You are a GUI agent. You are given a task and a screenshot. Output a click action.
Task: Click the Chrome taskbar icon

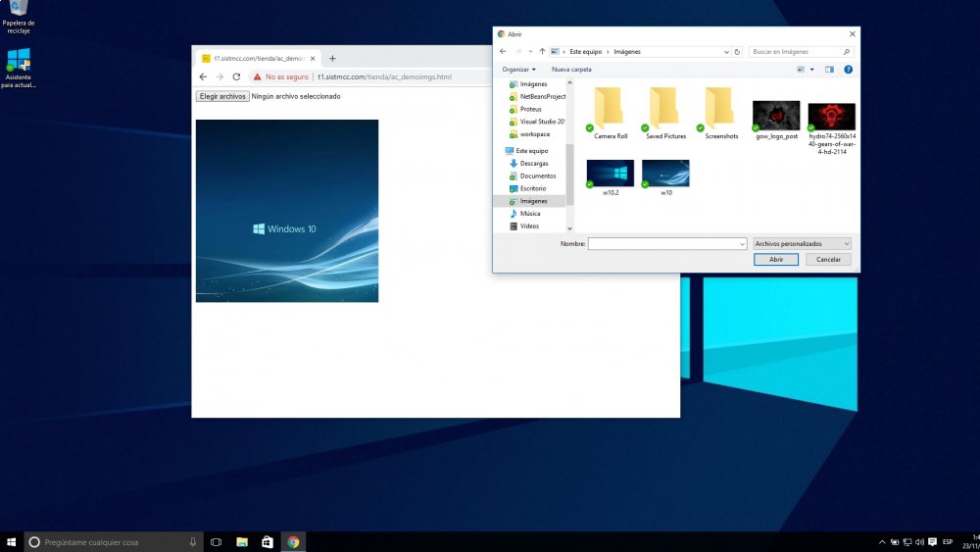[x=293, y=542]
